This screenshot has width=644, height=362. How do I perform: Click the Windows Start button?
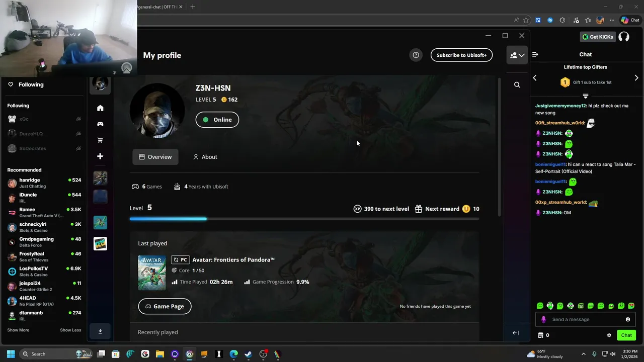click(x=11, y=354)
